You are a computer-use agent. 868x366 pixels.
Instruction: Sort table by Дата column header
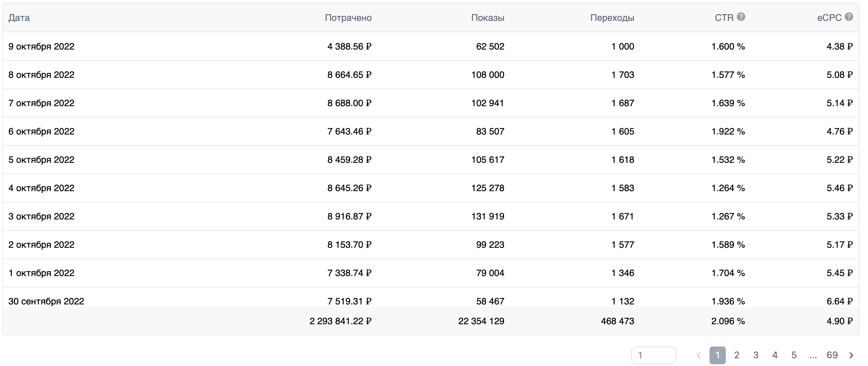(19, 18)
